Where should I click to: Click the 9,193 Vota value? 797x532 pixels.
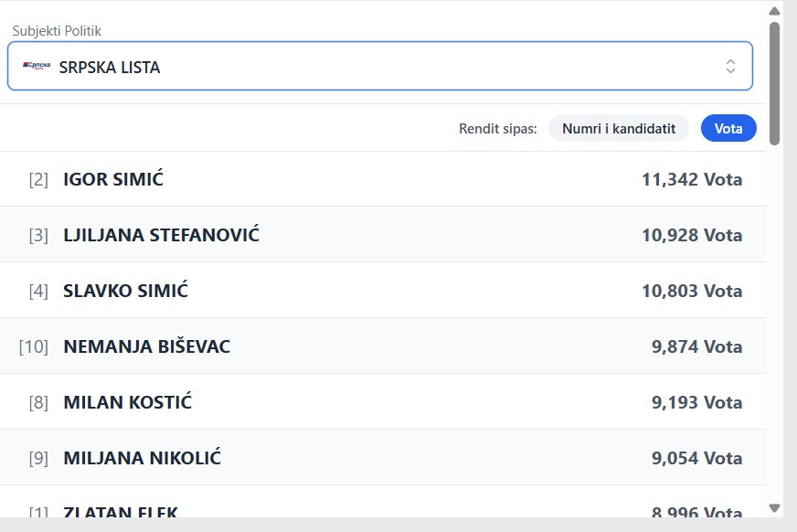[x=696, y=402]
